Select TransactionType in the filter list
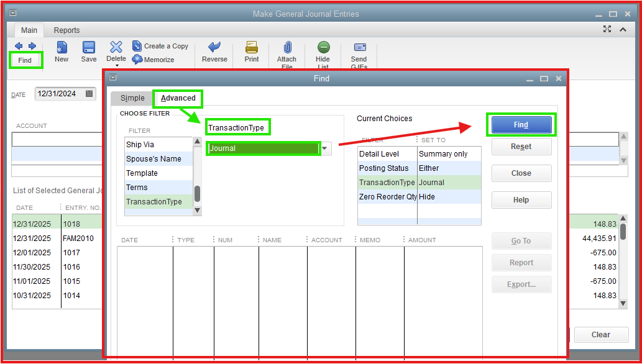 pos(158,202)
